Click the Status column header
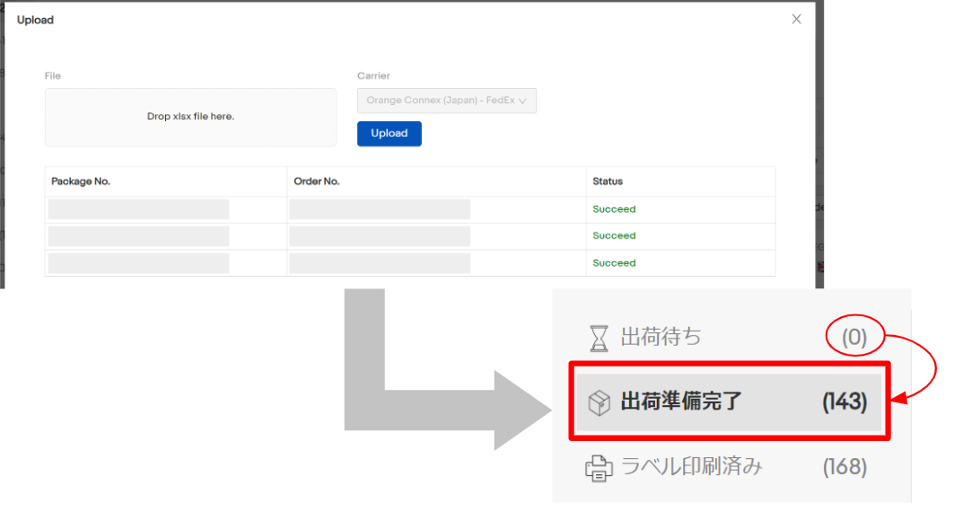 point(608,181)
